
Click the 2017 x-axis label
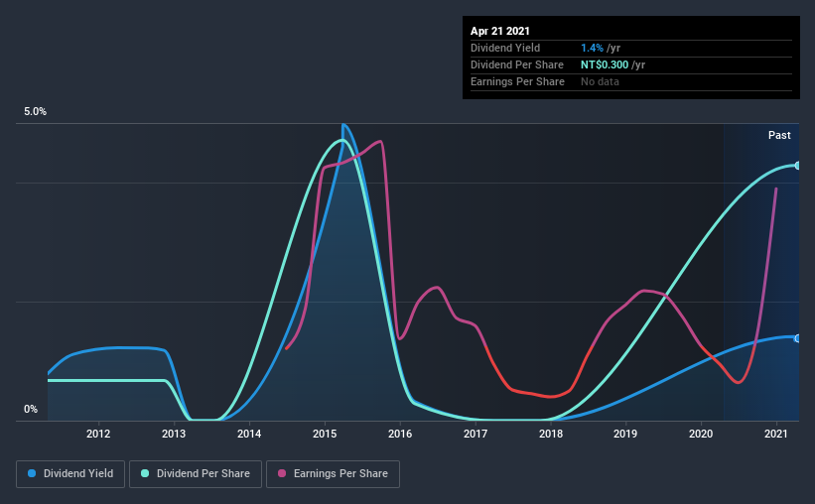pyautogui.click(x=475, y=434)
